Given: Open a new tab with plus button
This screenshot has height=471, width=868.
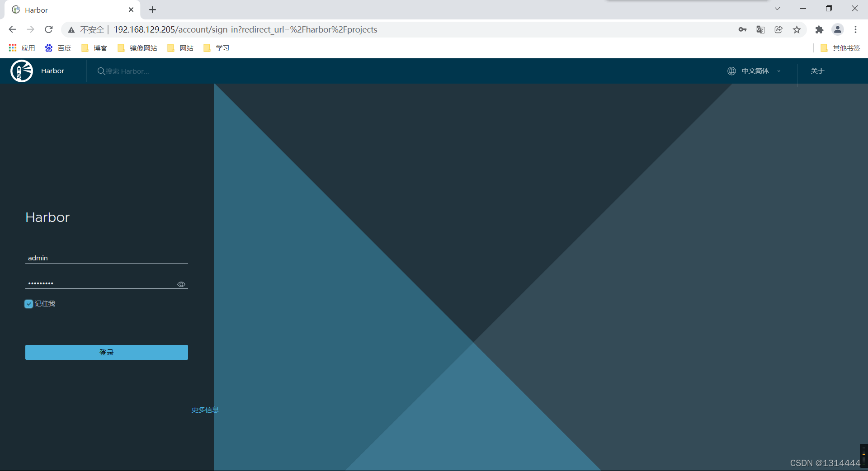Looking at the screenshot, I should click(x=152, y=9).
